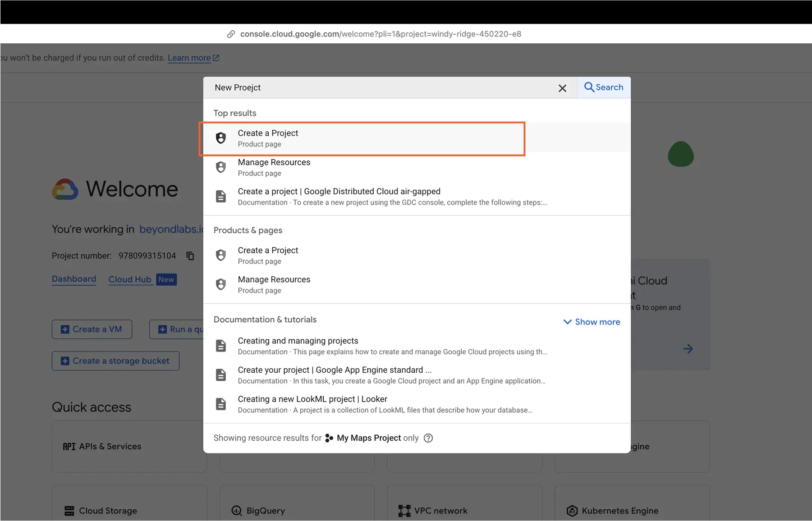Clear the search box with the X icon
This screenshot has height=521, width=812.
562,88
